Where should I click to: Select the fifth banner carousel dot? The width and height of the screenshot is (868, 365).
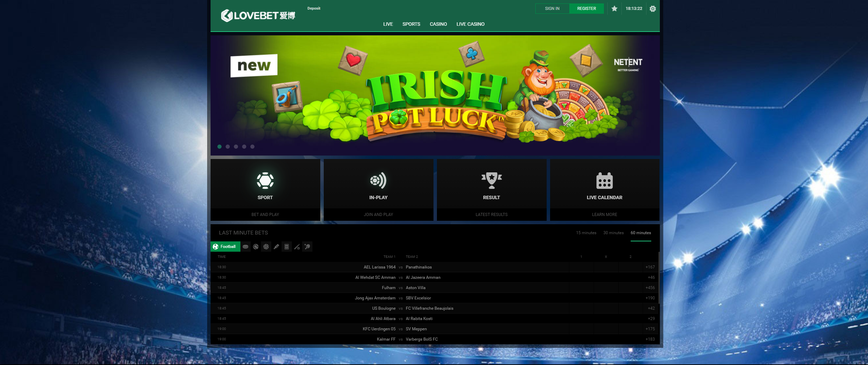(x=252, y=147)
